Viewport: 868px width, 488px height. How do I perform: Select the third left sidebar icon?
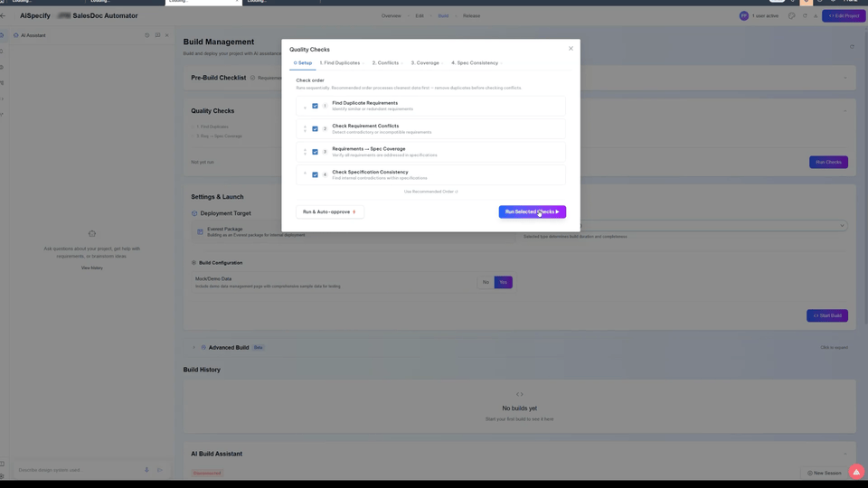click(2, 68)
